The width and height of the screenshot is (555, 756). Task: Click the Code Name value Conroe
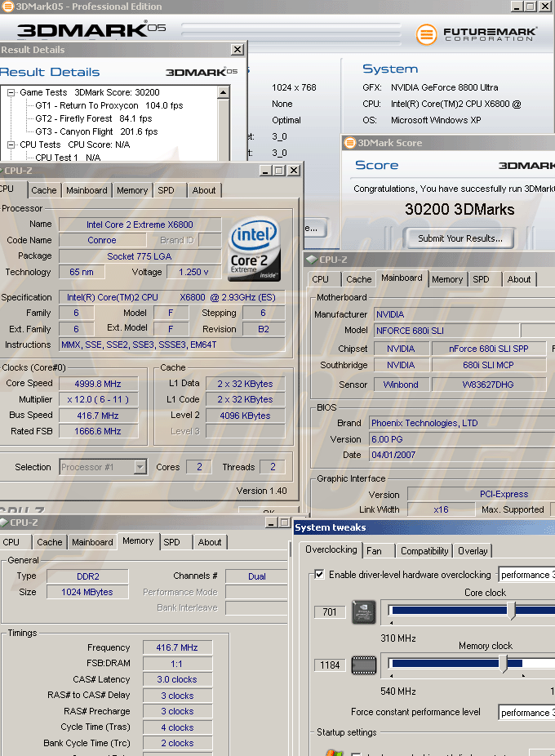(x=102, y=240)
